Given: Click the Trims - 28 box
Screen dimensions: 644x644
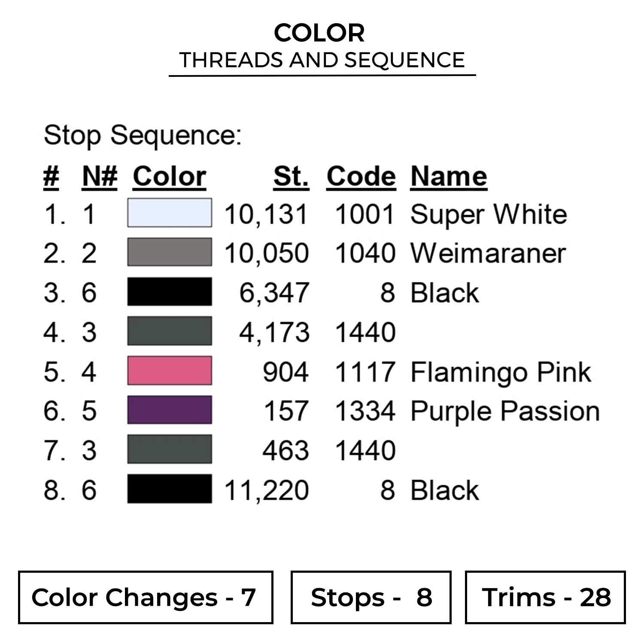Looking at the screenshot, I should pos(545,597).
